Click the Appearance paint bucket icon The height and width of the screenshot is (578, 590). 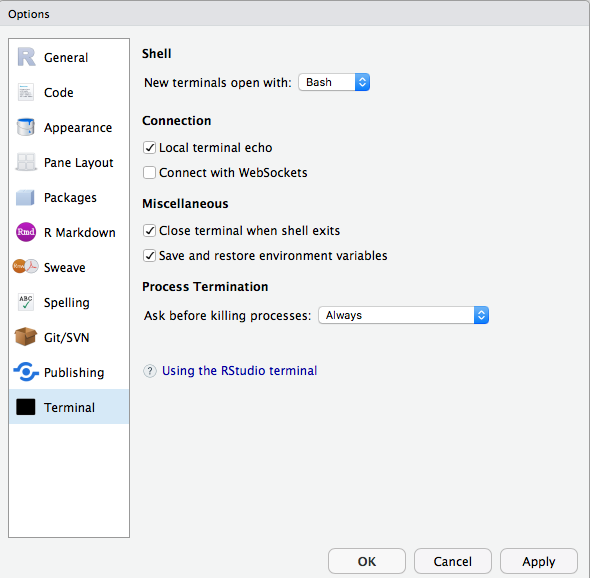(x=26, y=127)
